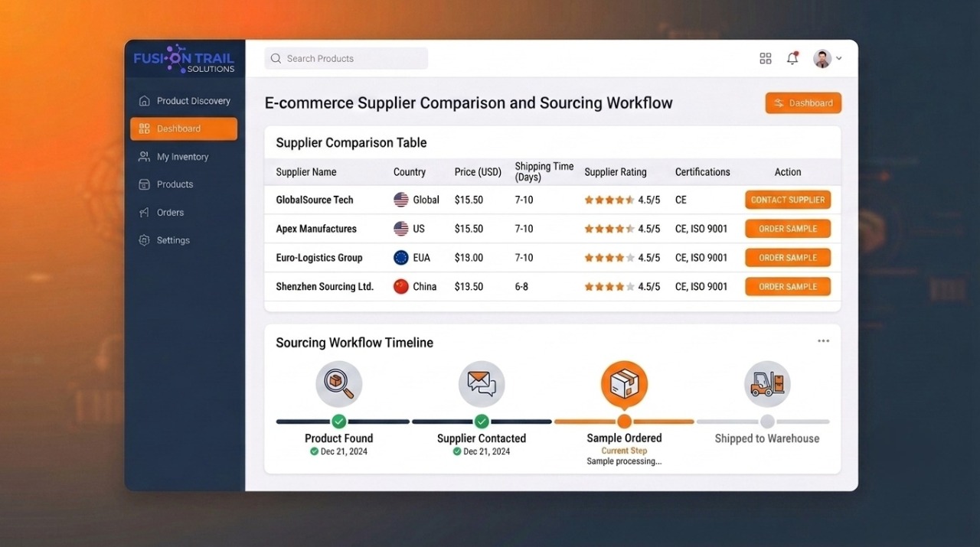Click star rating for Apex Manufactures
This screenshot has height=547, width=980.
[x=609, y=229]
